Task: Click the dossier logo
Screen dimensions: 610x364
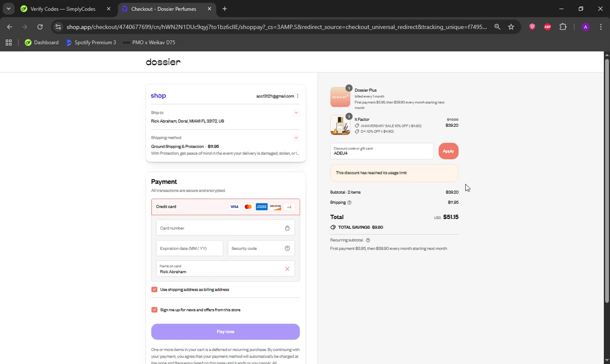Action: (x=163, y=62)
